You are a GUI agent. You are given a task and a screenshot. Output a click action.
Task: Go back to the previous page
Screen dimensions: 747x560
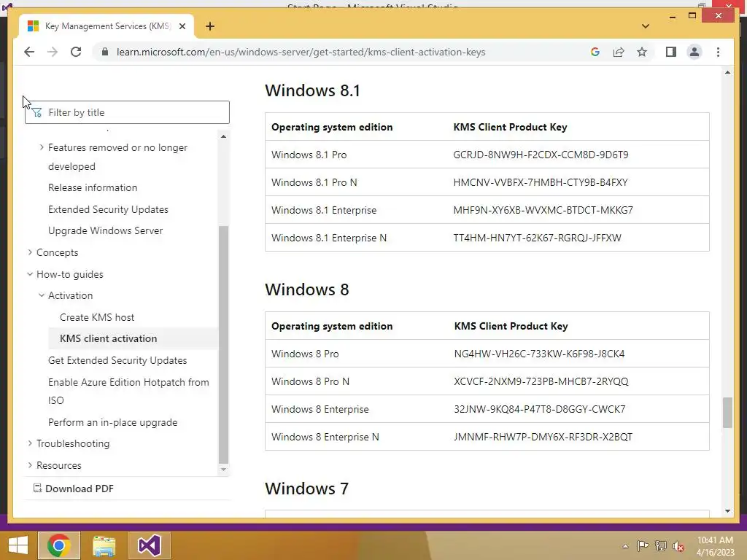(29, 52)
